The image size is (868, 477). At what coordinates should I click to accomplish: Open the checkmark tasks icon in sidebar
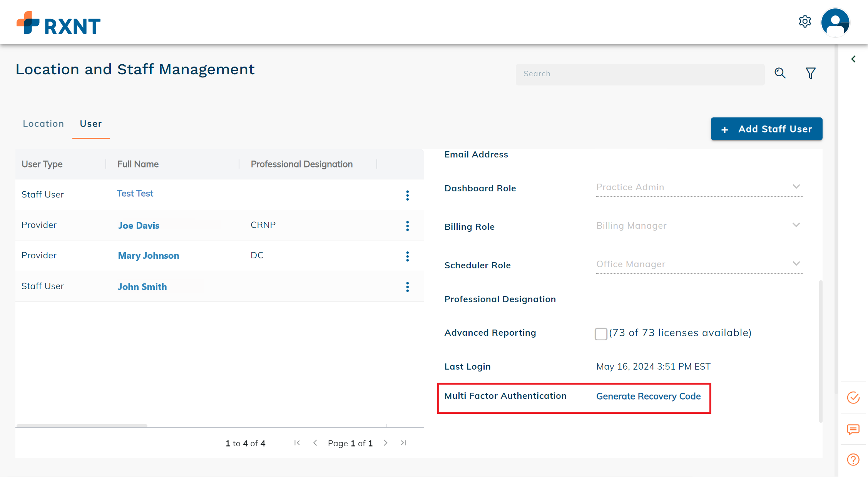pyautogui.click(x=853, y=397)
